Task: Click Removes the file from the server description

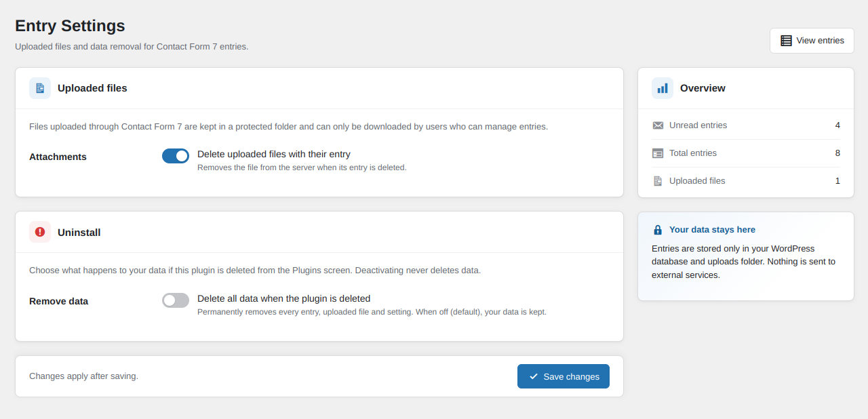Action: [302, 167]
